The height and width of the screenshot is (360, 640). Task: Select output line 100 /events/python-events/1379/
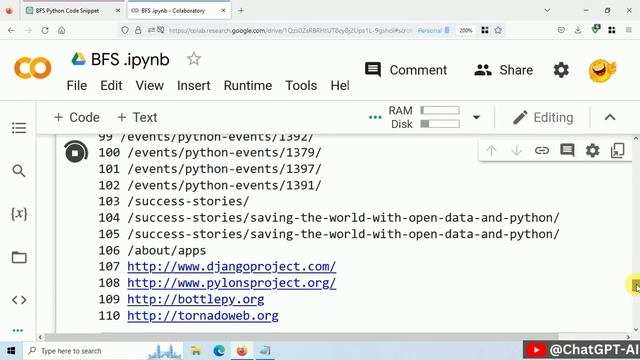210,152
